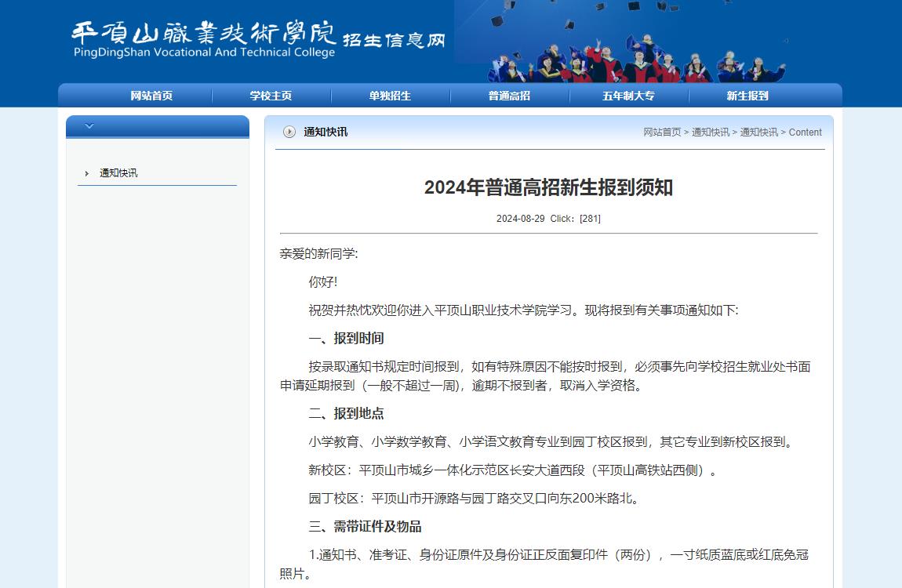Open the 新生报到 navigation item
Viewport: 902px width, 588px height.
(x=747, y=96)
